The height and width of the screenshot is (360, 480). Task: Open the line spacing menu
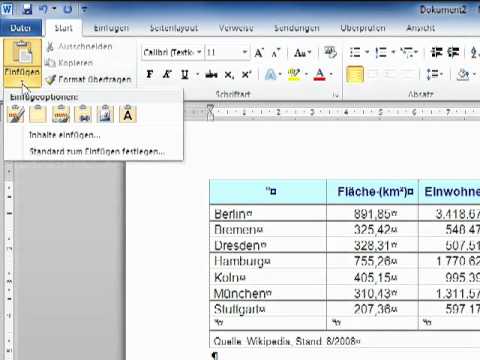[434, 74]
